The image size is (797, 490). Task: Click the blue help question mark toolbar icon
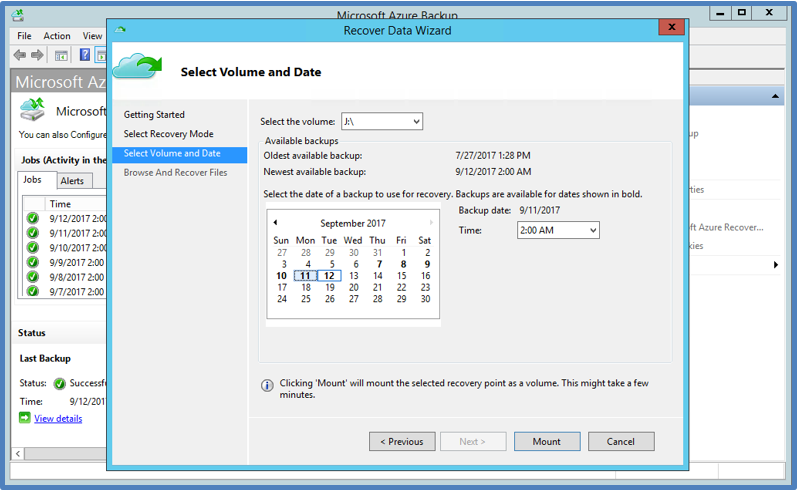click(x=85, y=54)
